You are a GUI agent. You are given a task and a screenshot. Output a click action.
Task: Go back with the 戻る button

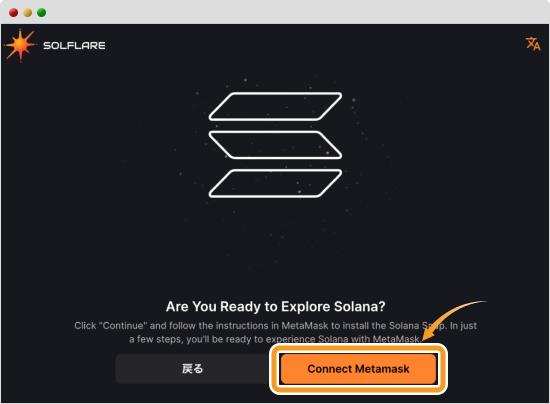coord(192,369)
